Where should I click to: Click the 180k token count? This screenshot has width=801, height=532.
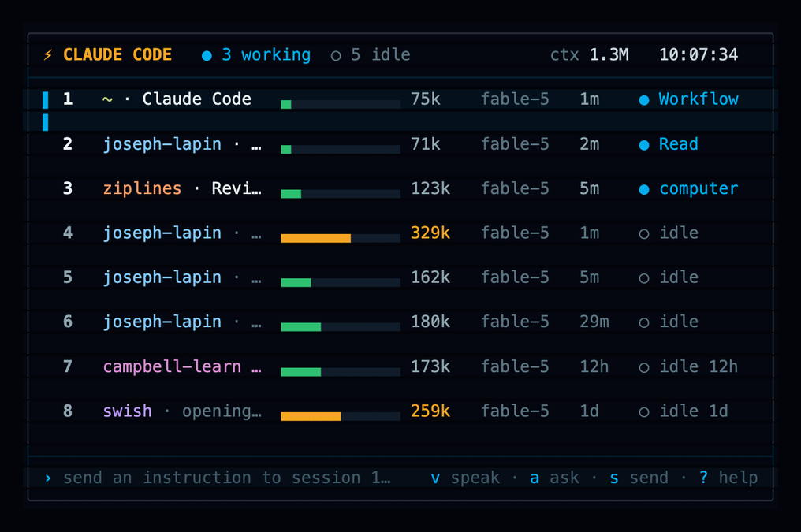430,322
